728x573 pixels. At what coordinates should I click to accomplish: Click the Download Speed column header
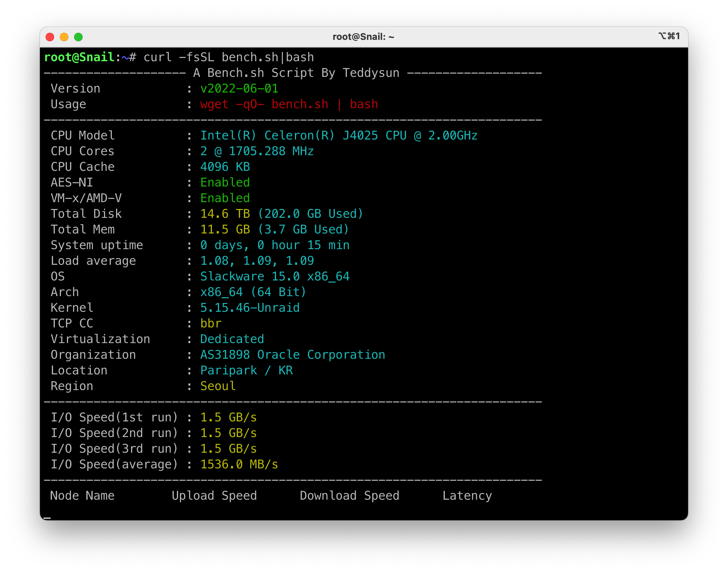pos(349,496)
